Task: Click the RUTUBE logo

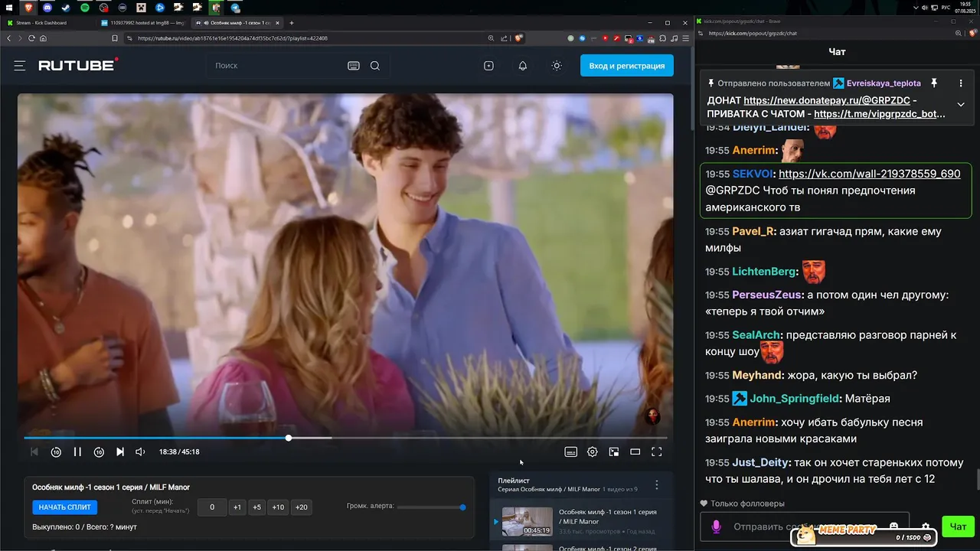Action: point(78,65)
